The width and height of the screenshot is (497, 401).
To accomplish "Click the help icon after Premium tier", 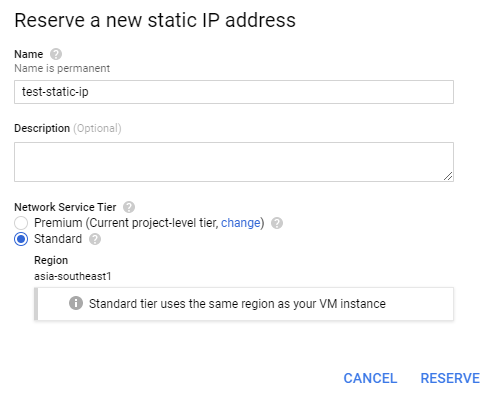I will 277,223.
